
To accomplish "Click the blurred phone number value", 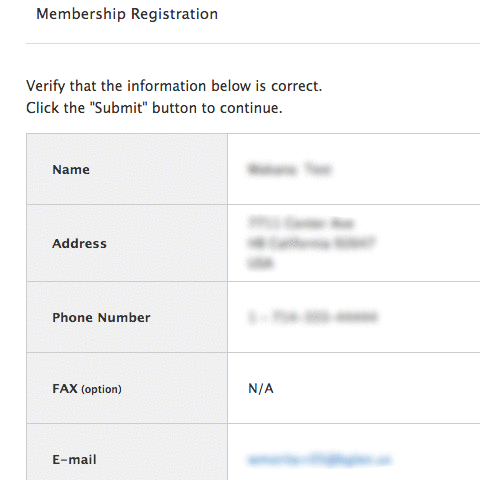I will pos(313,317).
